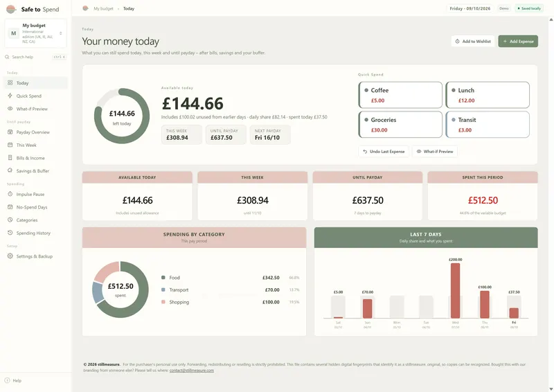
Task: Click Transport £70.00 category row
Action: point(231,289)
